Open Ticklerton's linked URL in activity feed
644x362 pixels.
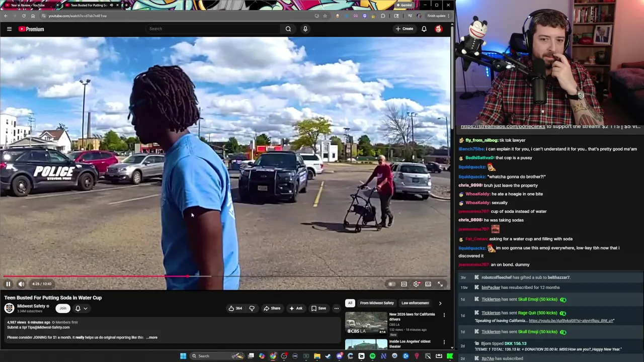coord(571,321)
